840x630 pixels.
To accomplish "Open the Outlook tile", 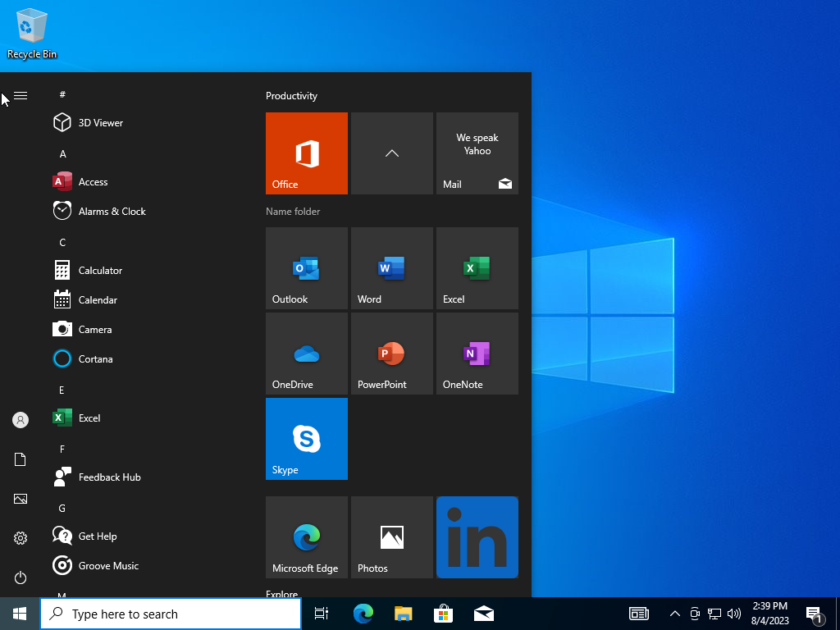I will click(306, 268).
